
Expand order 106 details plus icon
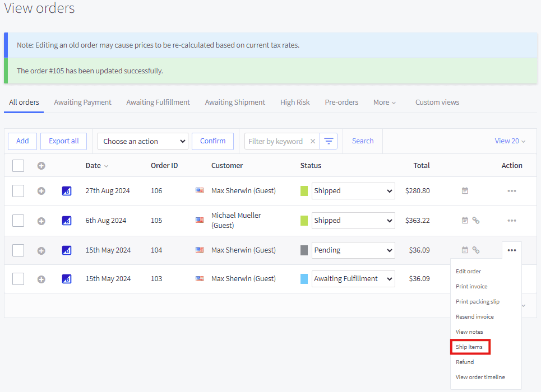pos(41,191)
